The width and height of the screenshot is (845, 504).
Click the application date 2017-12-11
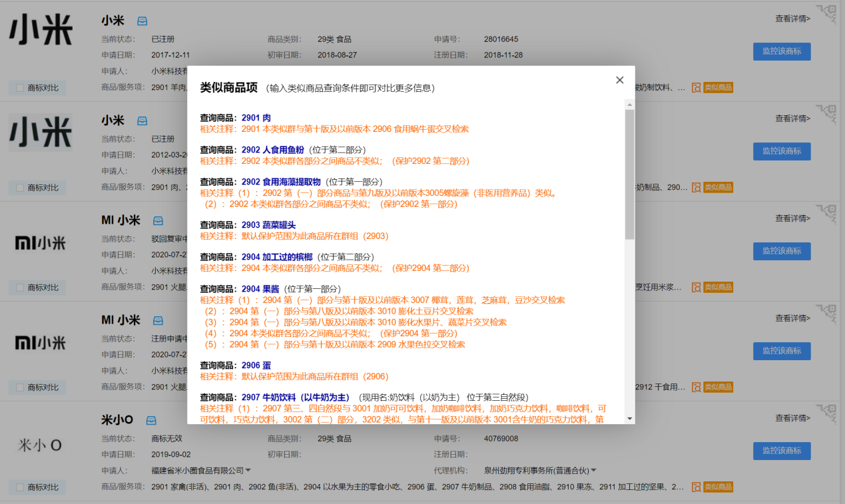tap(170, 55)
